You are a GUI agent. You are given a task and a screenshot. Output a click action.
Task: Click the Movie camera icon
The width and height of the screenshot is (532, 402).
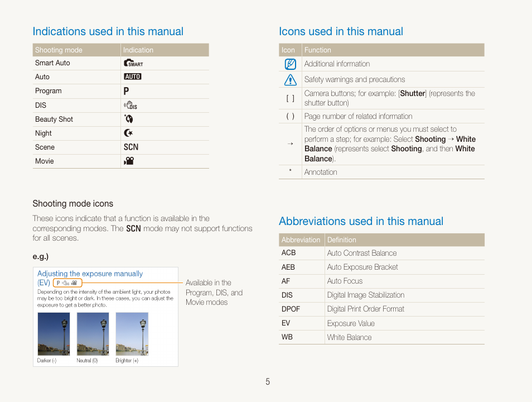tap(129, 161)
